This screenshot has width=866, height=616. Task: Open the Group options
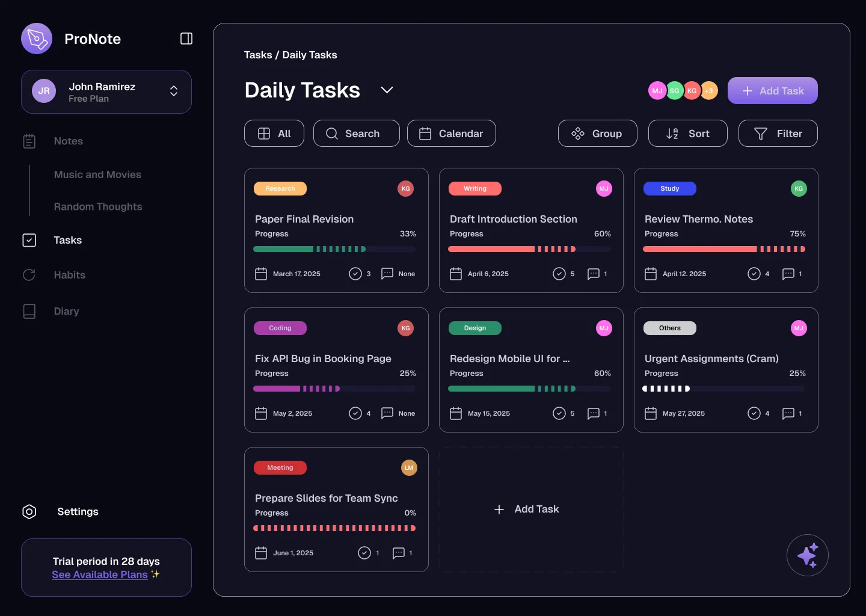coord(597,133)
